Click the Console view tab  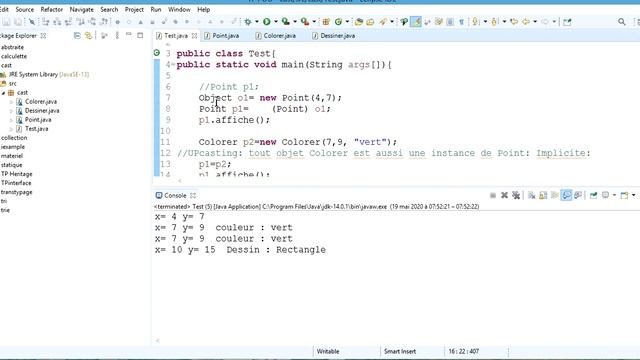pos(175,196)
